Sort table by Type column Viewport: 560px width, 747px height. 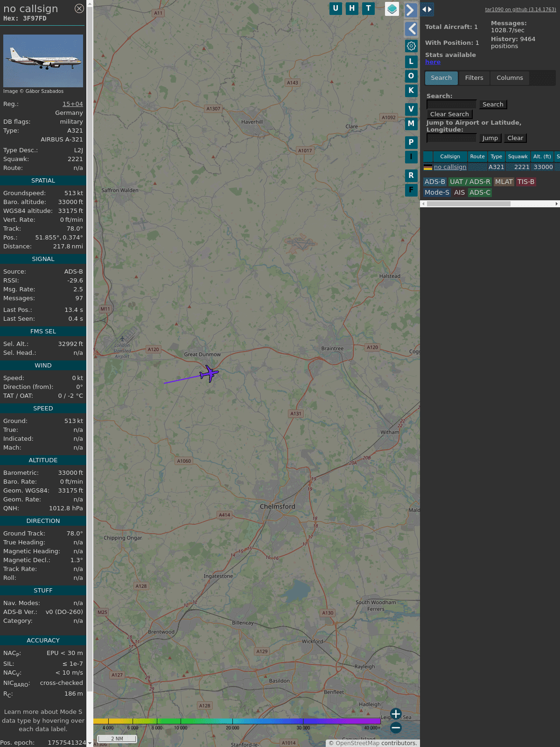(x=497, y=157)
